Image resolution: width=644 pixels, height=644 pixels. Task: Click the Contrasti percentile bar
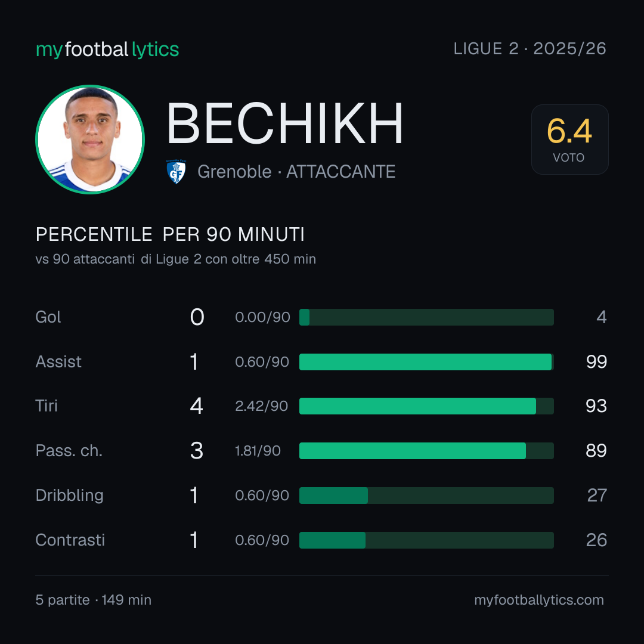click(x=426, y=540)
